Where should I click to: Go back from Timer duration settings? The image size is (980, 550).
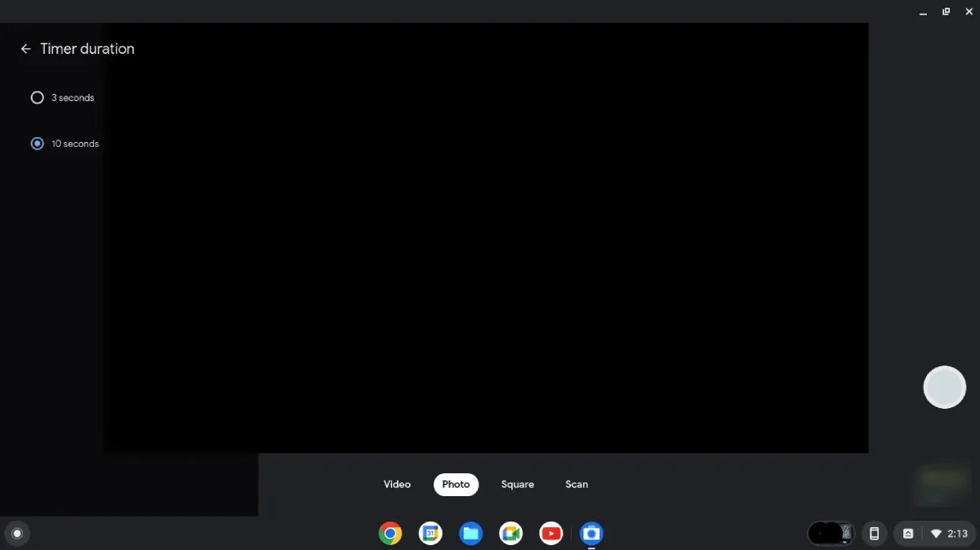(x=25, y=48)
